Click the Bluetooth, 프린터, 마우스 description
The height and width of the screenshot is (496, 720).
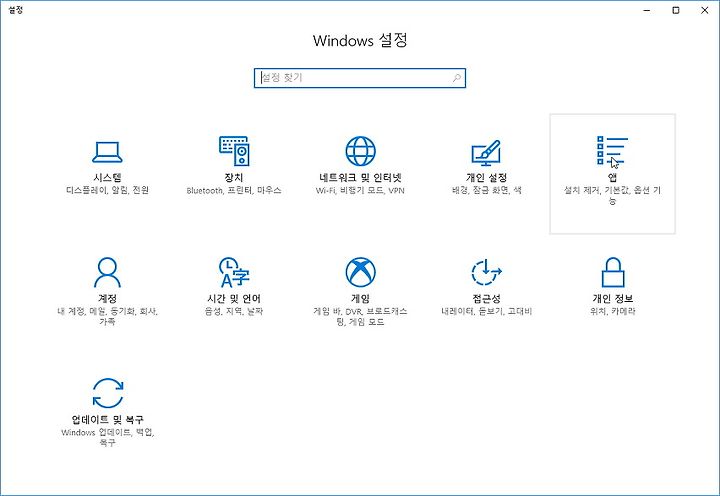[x=234, y=190]
